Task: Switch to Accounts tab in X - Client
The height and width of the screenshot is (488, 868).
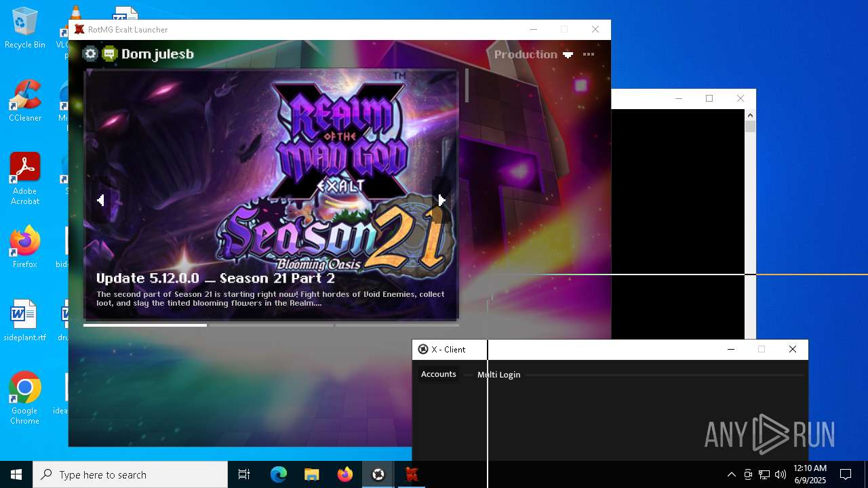Action: click(439, 374)
